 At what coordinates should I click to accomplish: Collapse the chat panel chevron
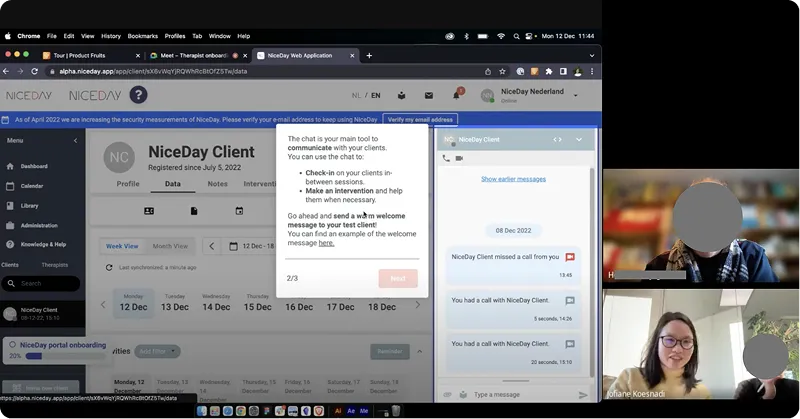579,139
